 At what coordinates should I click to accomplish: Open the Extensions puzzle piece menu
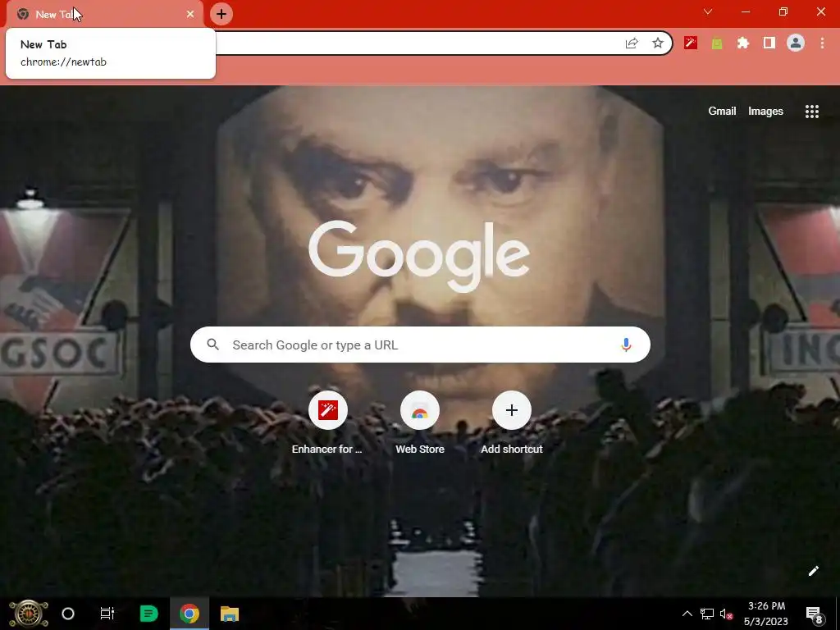[x=743, y=43]
